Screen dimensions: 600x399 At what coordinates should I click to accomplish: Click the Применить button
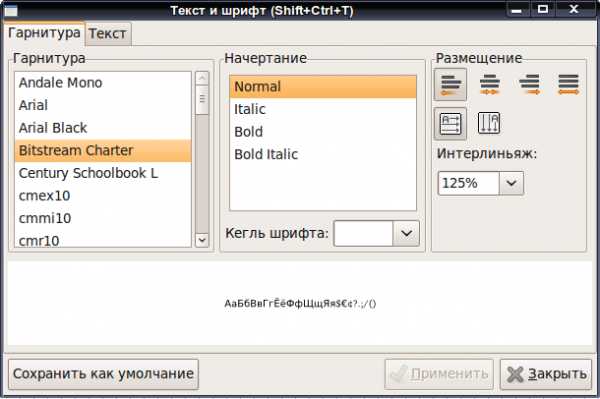tap(439, 374)
